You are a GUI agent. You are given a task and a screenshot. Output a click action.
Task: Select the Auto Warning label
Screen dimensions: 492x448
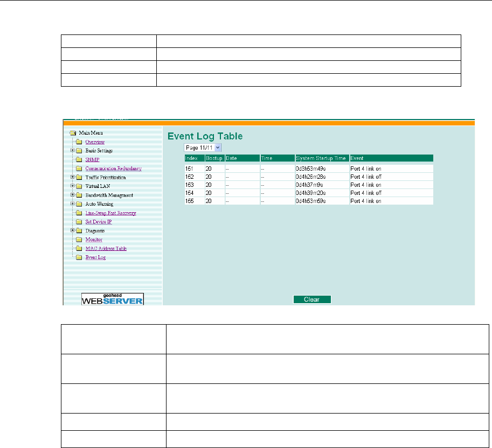pos(99,204)
